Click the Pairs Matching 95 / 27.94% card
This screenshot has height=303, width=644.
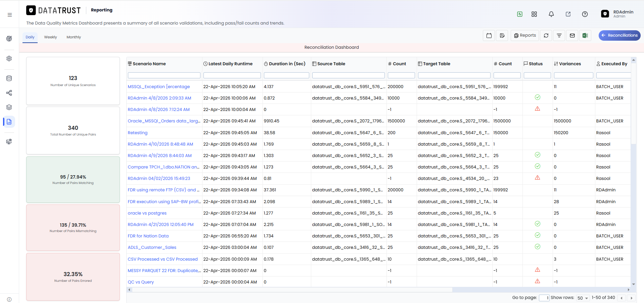73,180
